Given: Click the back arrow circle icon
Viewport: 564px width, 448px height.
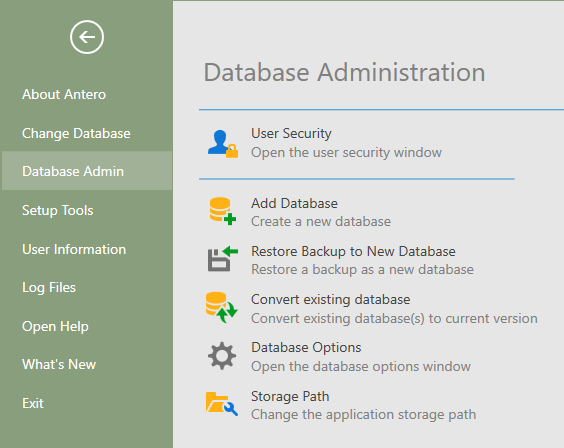Looking at the screenshot, I should click(87, 37).
